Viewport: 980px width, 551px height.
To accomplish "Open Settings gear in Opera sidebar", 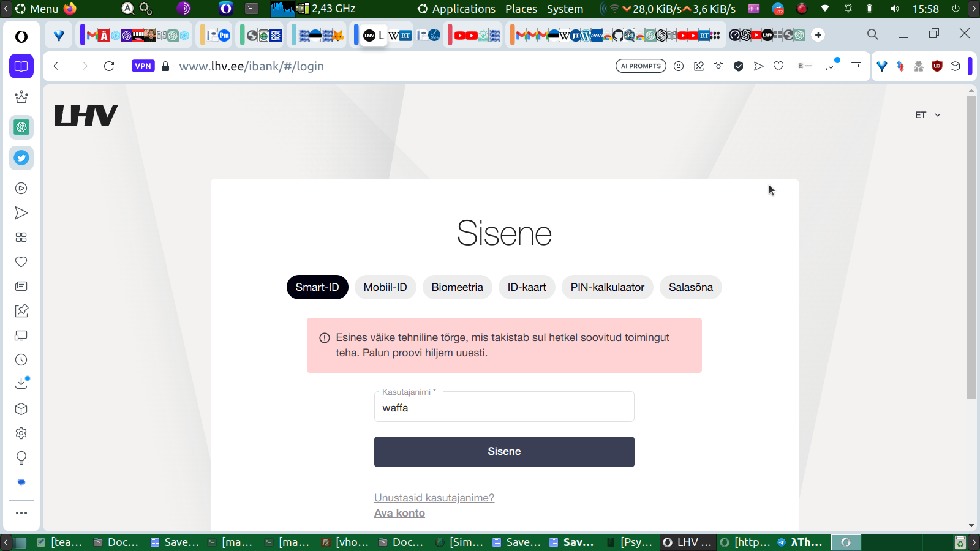I will pos(21,433).
